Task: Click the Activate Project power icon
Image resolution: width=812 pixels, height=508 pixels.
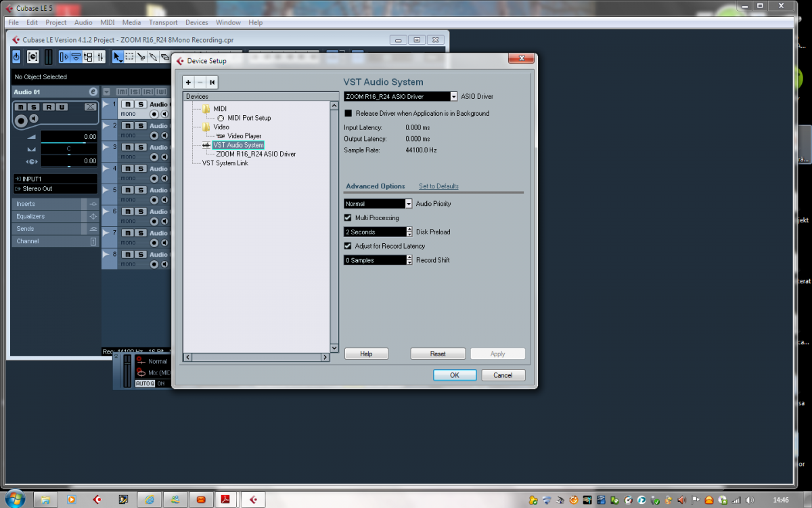Action: pos(16,57)
